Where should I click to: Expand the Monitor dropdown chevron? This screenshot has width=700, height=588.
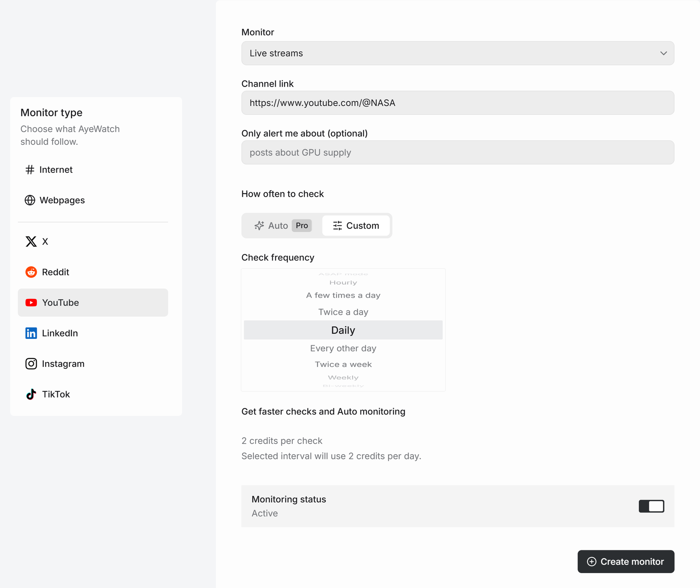pyautogui.click(x=663, y=53)
